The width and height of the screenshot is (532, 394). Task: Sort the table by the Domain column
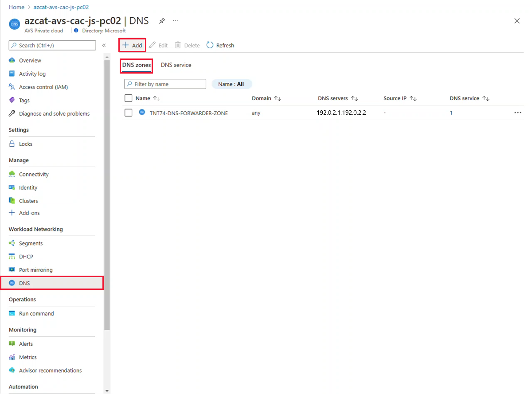click(266, 98)
